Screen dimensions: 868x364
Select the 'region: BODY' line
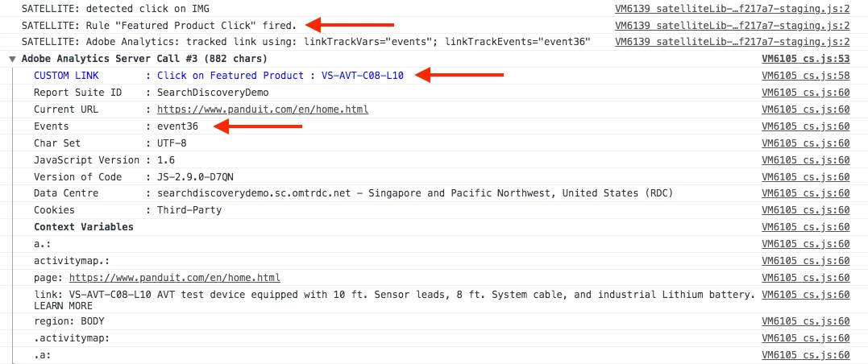tap(69, 321)
